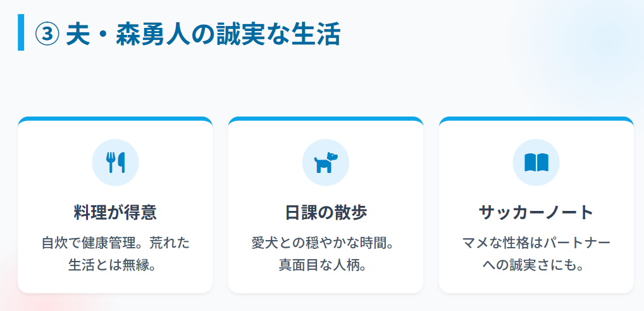The height and width of the screenshot is (311, 644).
Task: Click the circled number ③ in heading
Action: tap(47, 35)
